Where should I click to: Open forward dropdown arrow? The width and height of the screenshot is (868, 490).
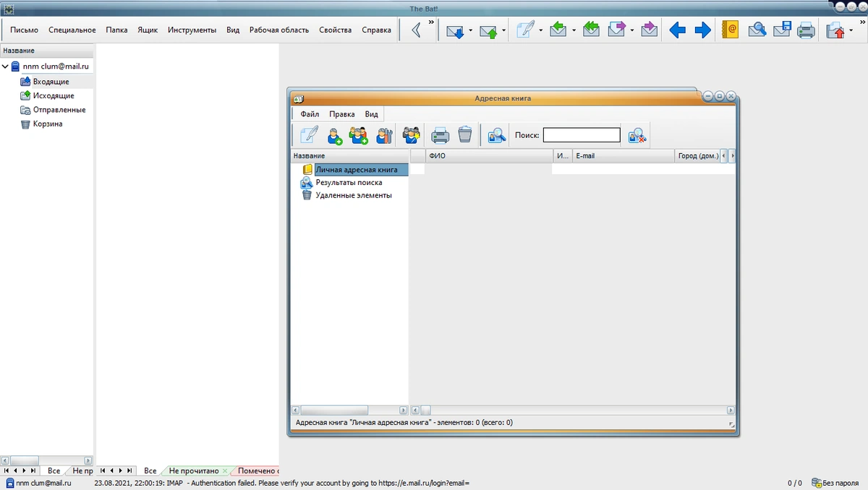(x=631, y=30)
